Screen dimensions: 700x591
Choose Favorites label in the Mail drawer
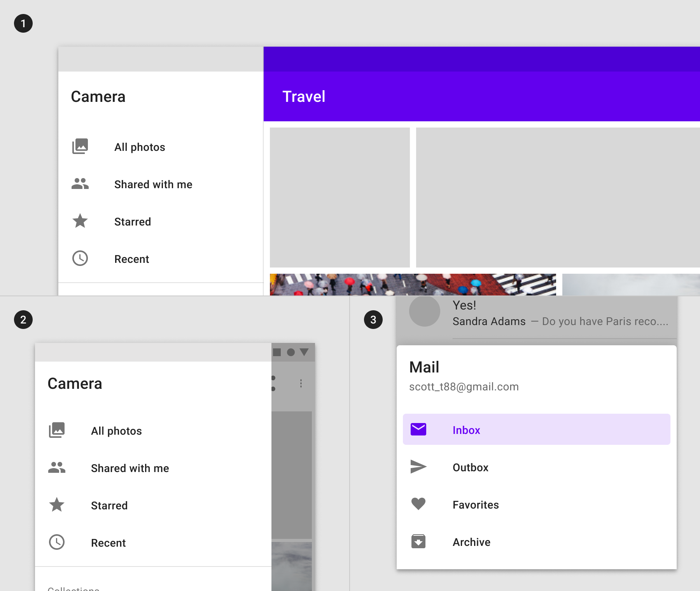[475, 505]
